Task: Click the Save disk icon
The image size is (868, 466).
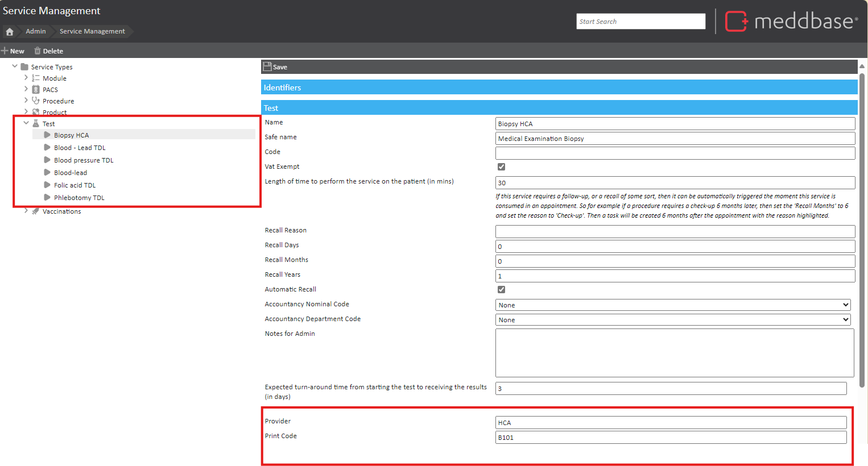Action: [x=267, y=66]
